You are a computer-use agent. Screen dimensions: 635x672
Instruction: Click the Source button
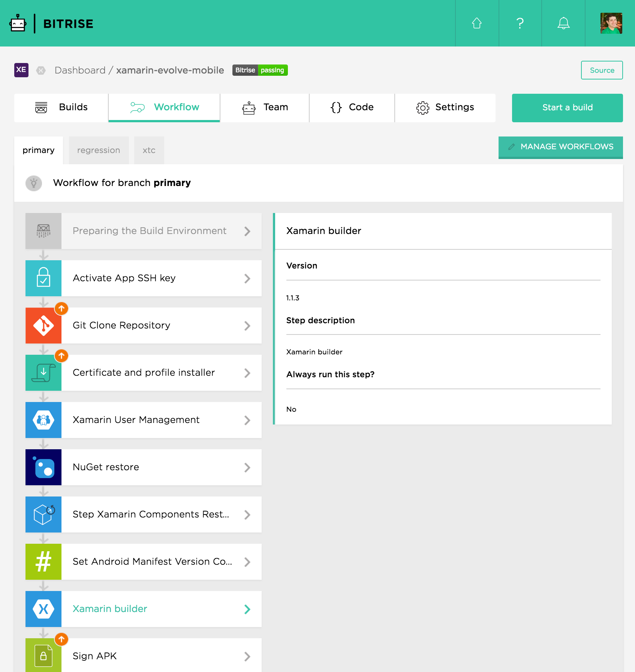click(x=602, y=70)
